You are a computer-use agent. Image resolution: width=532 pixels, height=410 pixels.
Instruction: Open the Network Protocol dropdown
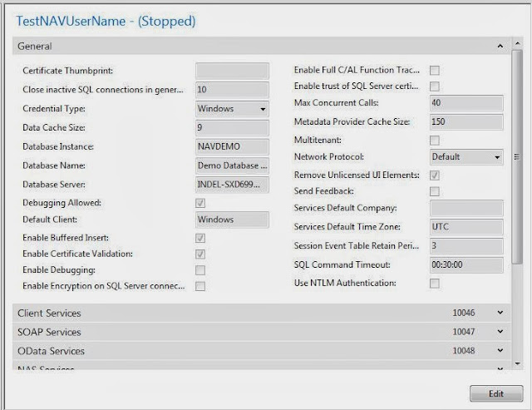(x=466, y=157)
